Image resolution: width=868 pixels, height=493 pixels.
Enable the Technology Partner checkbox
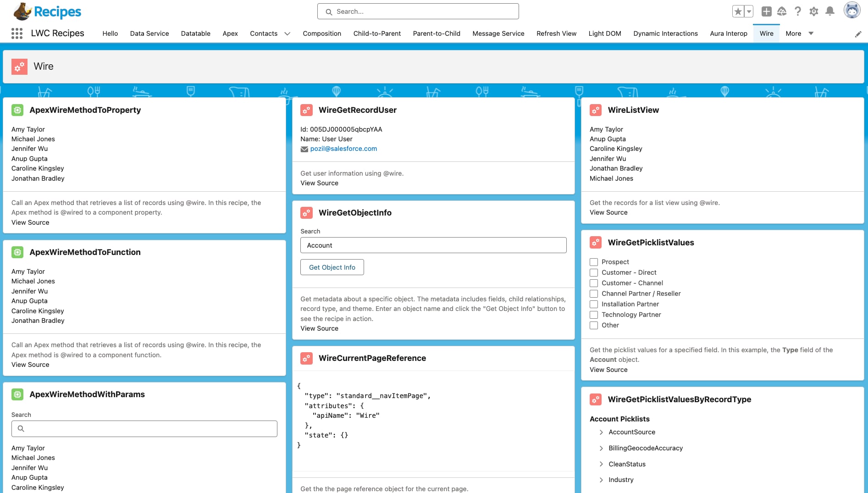pyautogui.click(x=594, y=315)
